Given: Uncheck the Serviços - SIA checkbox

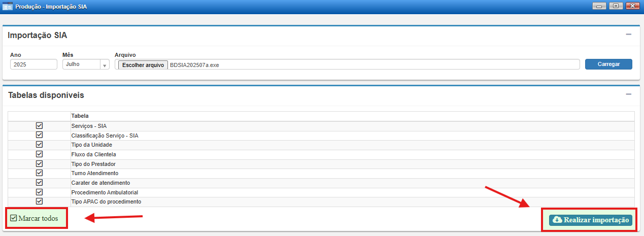Looking at the screenshot, I should click(39, 125).
